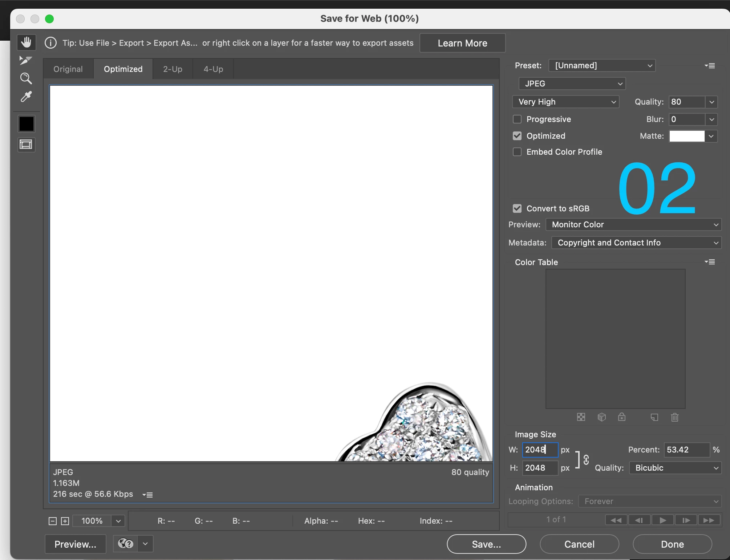Open the Optimize panel menu icon
This screenshot has height=560, width=730.
710,66
